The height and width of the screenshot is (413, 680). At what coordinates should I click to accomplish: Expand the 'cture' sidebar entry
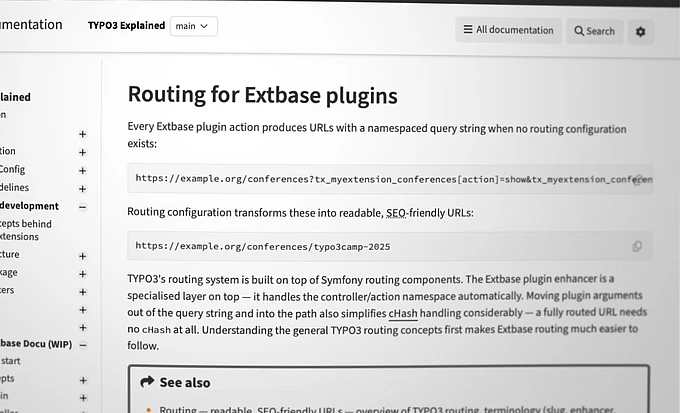[x=82, y=256]
